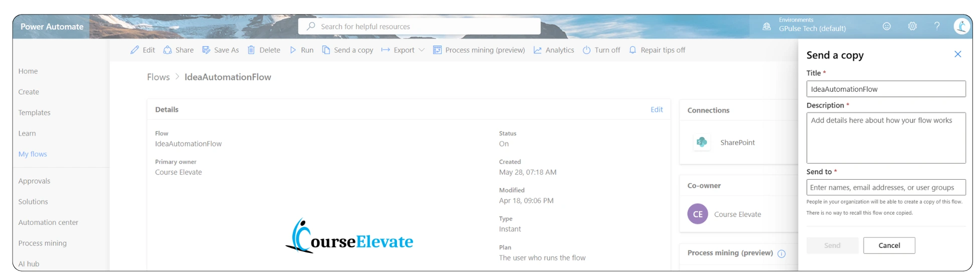This screenshot has width=980, height=278.
Task: Click the Plan value text
Action: tap(542, 258)
